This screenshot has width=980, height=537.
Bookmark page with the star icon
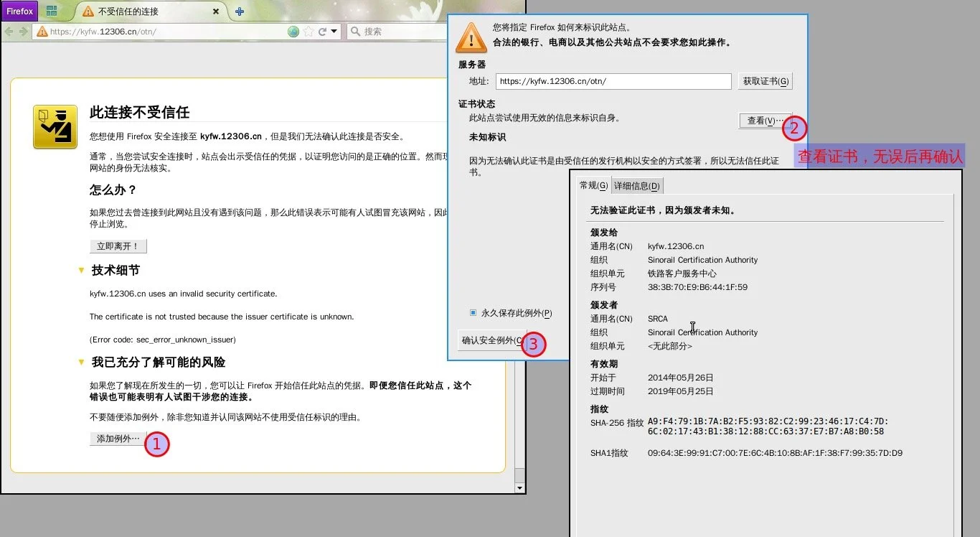[x=308, y=32]
